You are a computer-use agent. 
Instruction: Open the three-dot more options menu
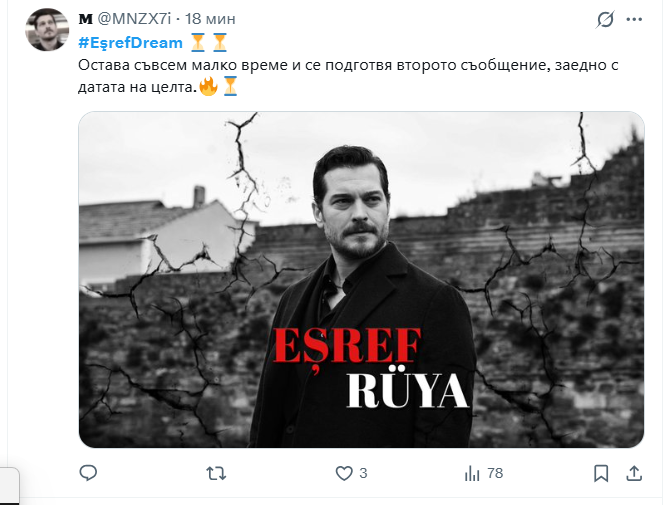coord(634,19)
